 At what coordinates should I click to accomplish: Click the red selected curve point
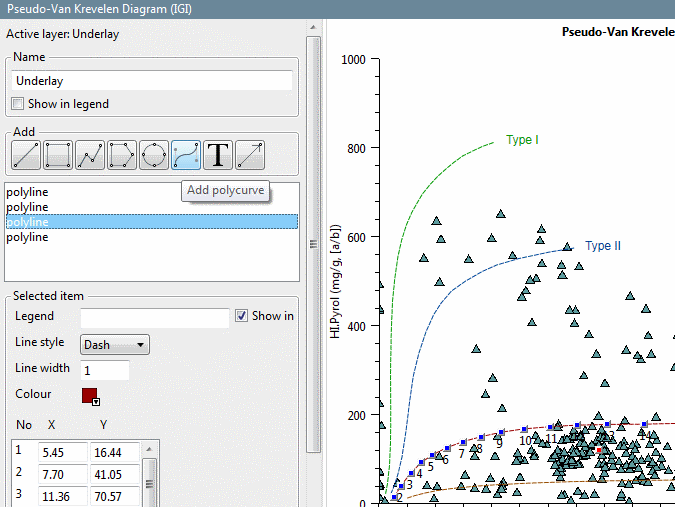(x=599, y=450)
